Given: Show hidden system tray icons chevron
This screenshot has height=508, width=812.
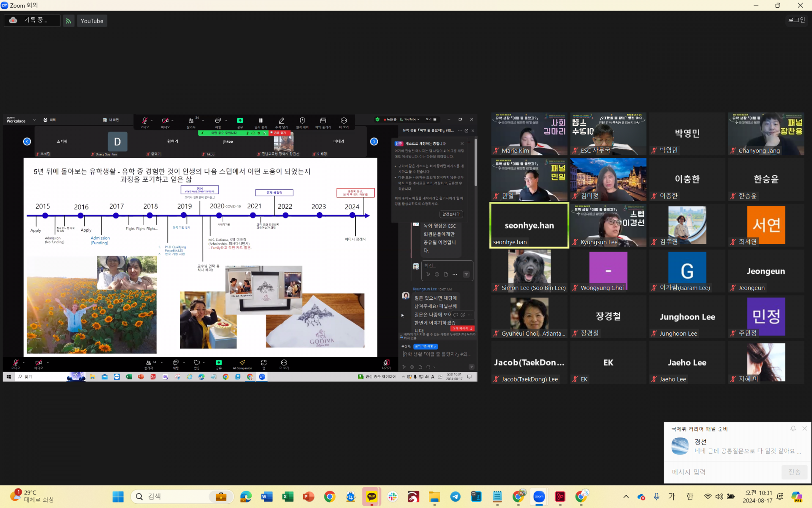Looking at the screenshot, I should (x=626, y=497).
